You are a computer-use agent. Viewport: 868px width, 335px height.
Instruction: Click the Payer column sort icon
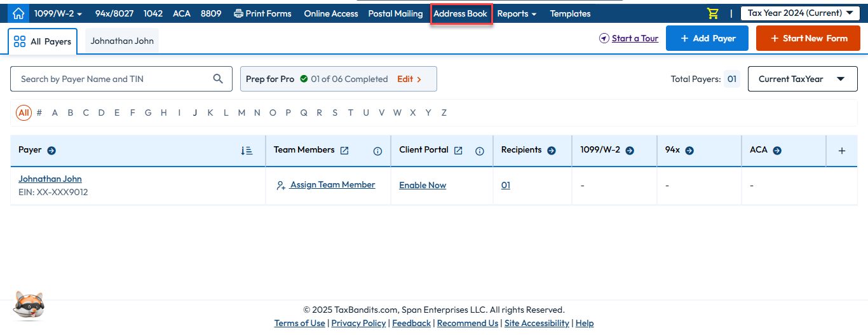[x=247, y=151]
